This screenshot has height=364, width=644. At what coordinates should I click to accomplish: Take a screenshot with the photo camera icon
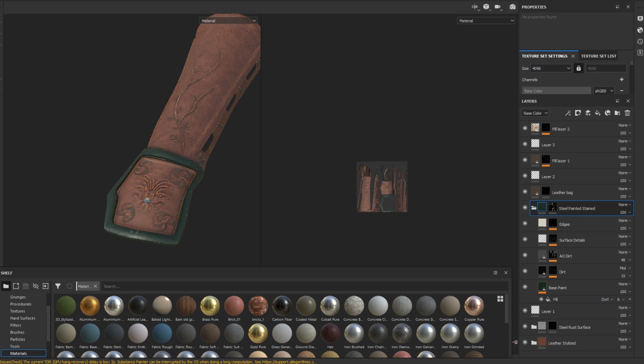[x=512, y=7]
